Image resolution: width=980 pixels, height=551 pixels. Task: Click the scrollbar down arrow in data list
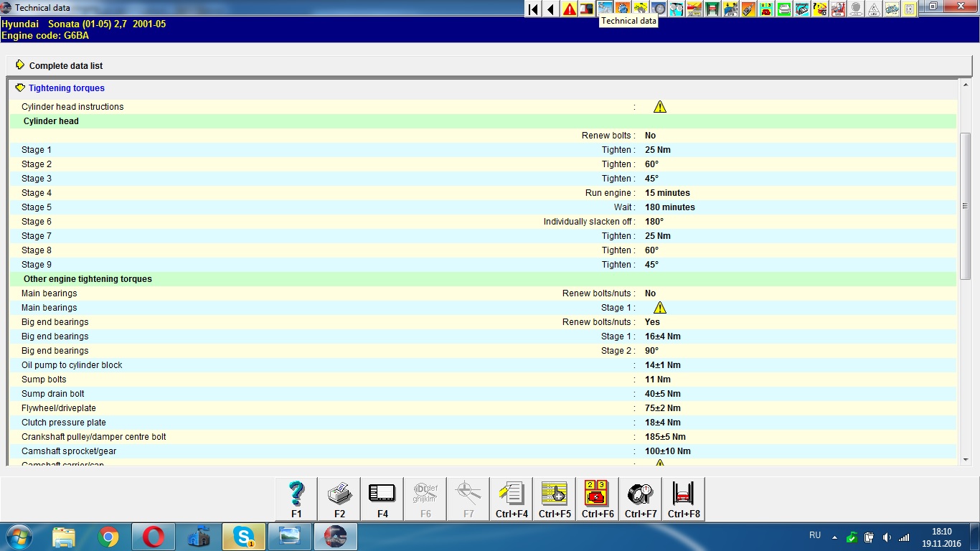[x=966, y=460]
